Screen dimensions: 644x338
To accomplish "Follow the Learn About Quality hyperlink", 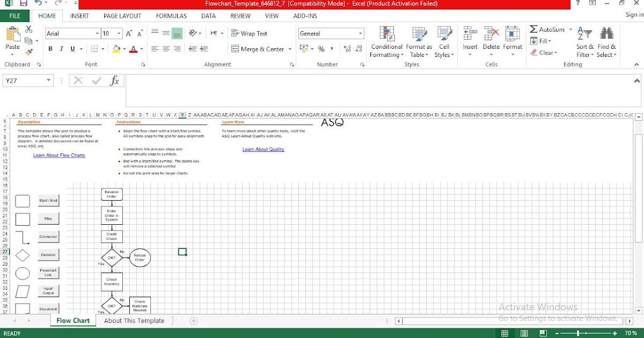I will (x=263, y=149).
